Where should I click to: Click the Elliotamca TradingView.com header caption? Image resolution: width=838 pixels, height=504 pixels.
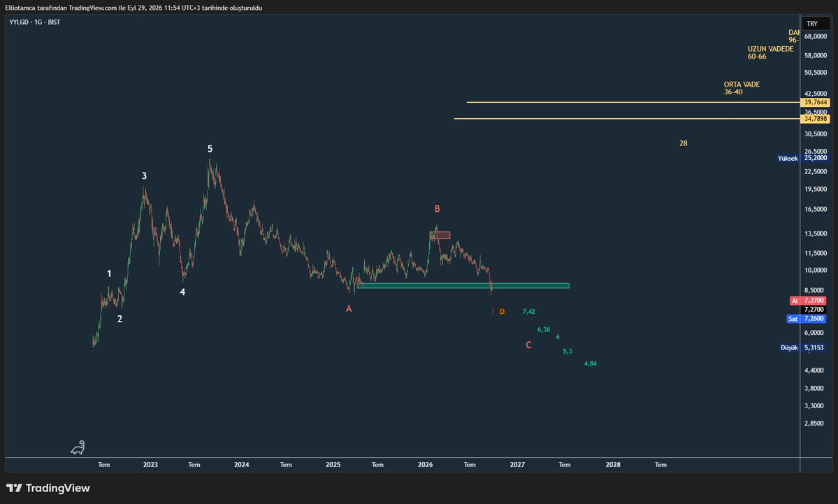pos(133,8)
